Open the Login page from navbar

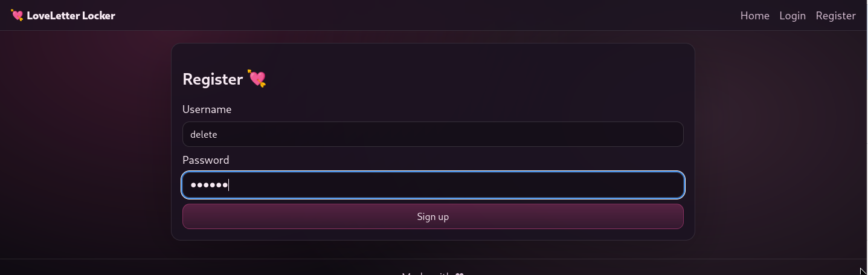pyautogui.click(x=792, y=16)
